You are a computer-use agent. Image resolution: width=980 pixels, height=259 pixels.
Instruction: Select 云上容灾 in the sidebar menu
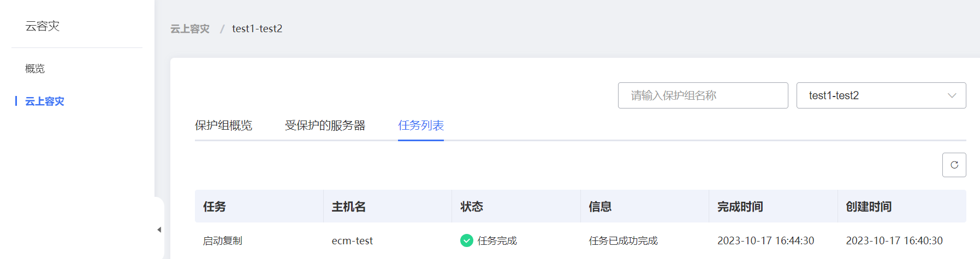45,101
